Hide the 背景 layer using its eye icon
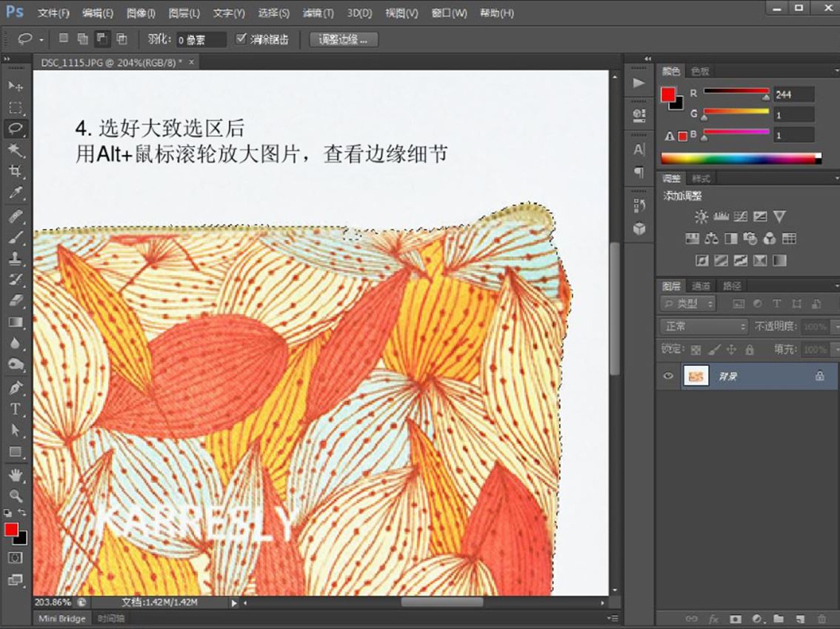Screen dimensions: 840x629 click(668, 376)
